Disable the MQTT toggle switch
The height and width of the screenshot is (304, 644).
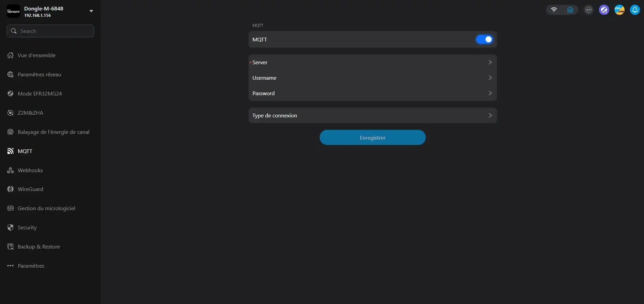tap(484, 39)
